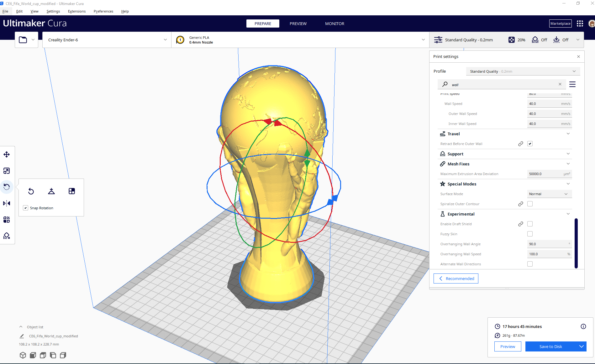Collapse the Experimental settings section

568,214
